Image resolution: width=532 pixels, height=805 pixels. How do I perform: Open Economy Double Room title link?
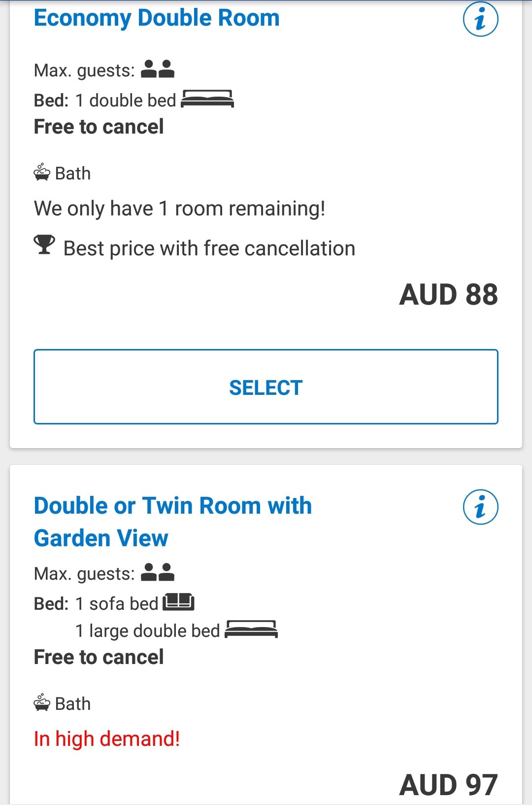pos(157,18)
